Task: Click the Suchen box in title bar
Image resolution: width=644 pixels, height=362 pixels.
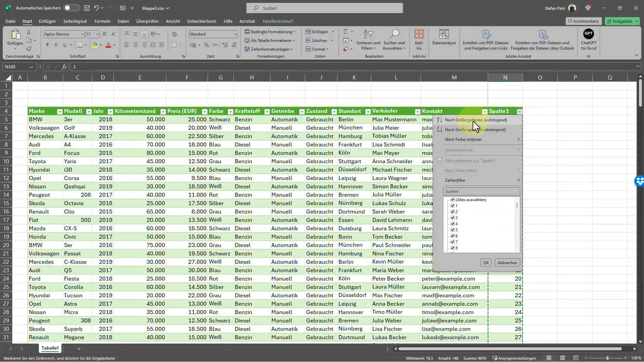Action: tap(324, 8)
